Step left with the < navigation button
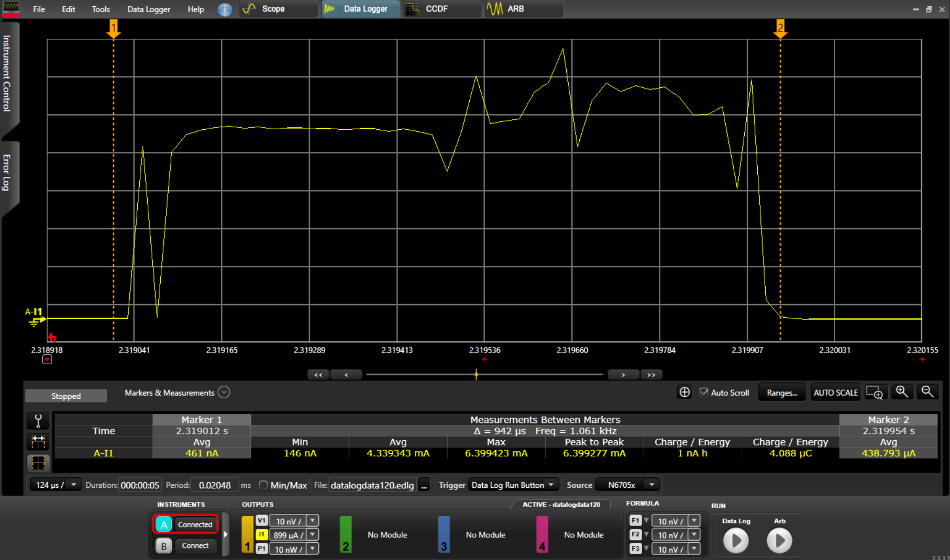Image resolution: width=950 pixels, height=560 pixels. tap(346, 375)
